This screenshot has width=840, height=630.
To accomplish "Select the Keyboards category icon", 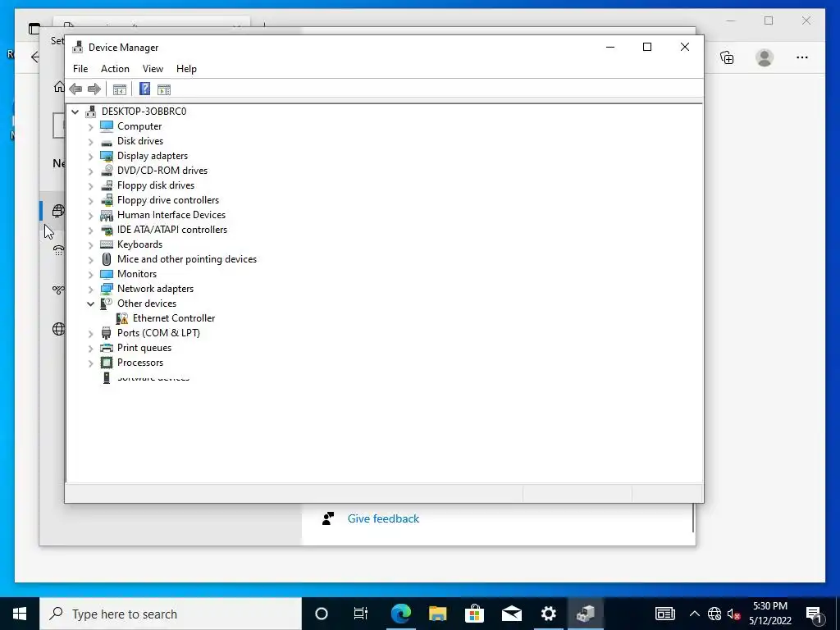I will (x=107, y=244).
